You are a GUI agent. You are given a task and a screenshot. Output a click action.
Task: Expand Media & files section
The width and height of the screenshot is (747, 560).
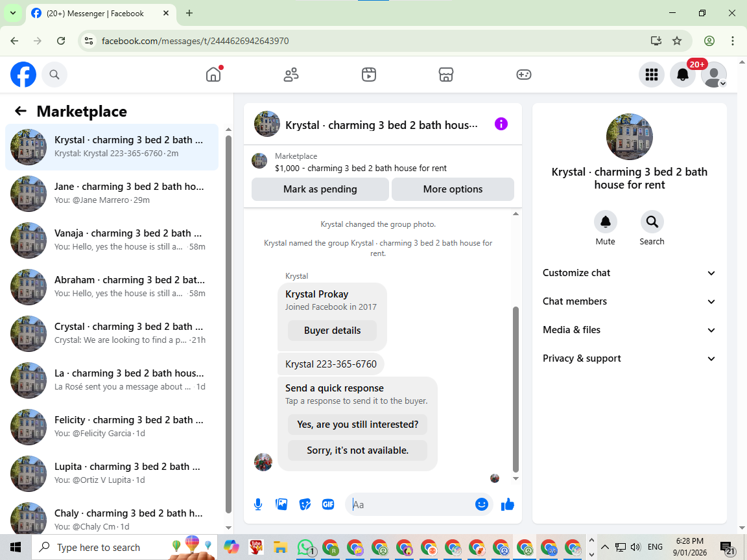point(629,330)
